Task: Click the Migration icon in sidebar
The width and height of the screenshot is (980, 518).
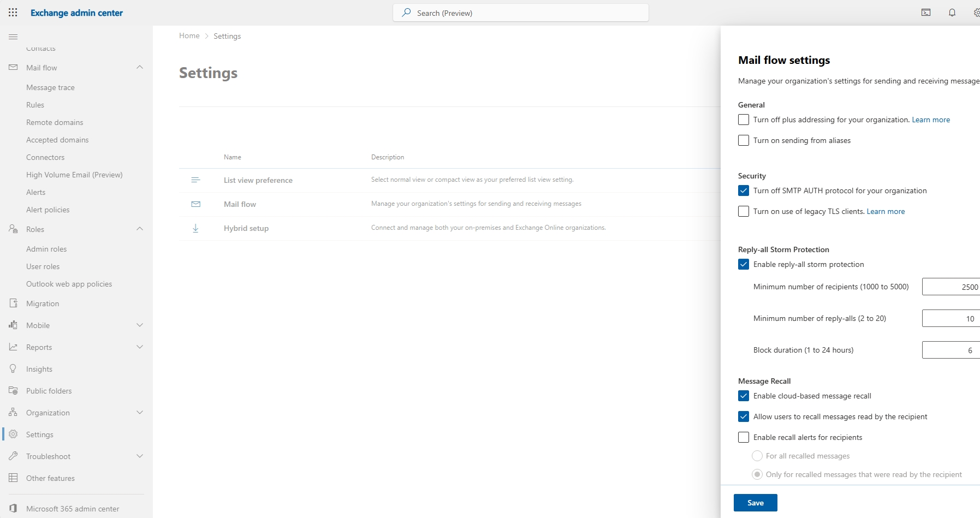Action: pyautogui.click(x=13, y=303)
